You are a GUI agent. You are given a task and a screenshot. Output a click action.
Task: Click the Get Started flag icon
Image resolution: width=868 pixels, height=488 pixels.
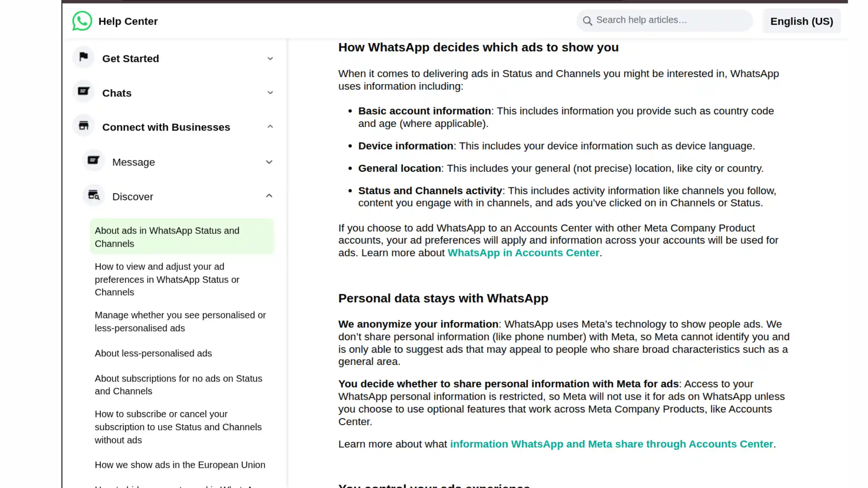[x=84, y=57]
